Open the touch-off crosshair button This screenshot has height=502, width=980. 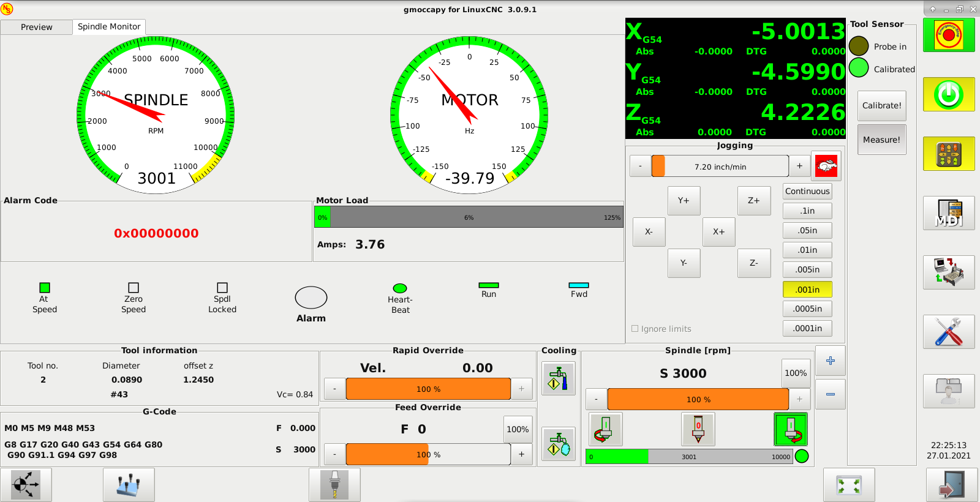[26, 485]
